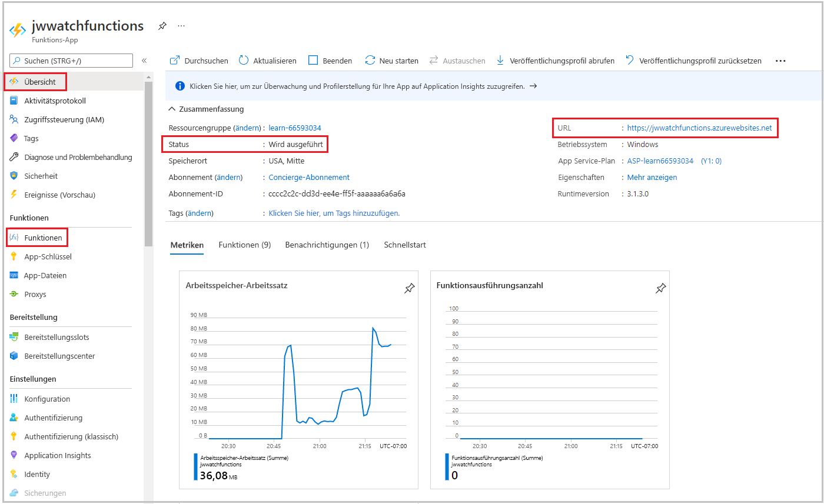Click the Application Insights bulb icon
This screenshot has height=504, width=824.
(14, 455)
